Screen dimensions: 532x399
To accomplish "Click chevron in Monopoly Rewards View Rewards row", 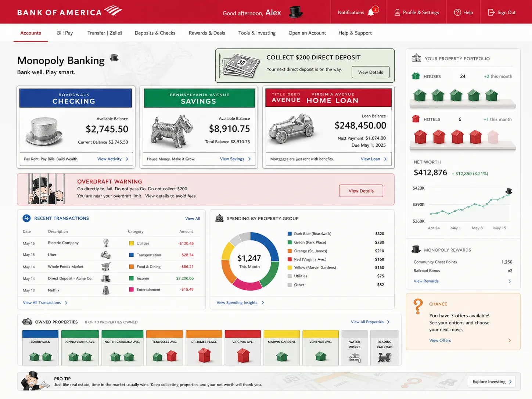I will 510,281.
